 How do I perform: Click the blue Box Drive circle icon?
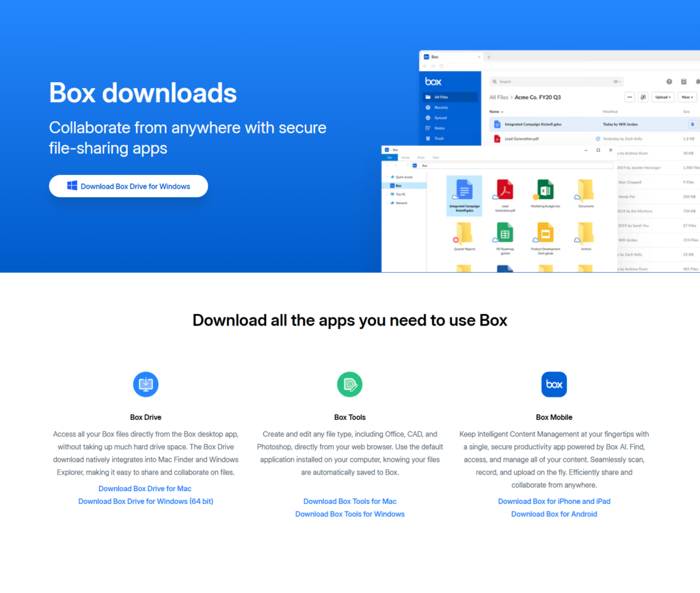[146, 384]
